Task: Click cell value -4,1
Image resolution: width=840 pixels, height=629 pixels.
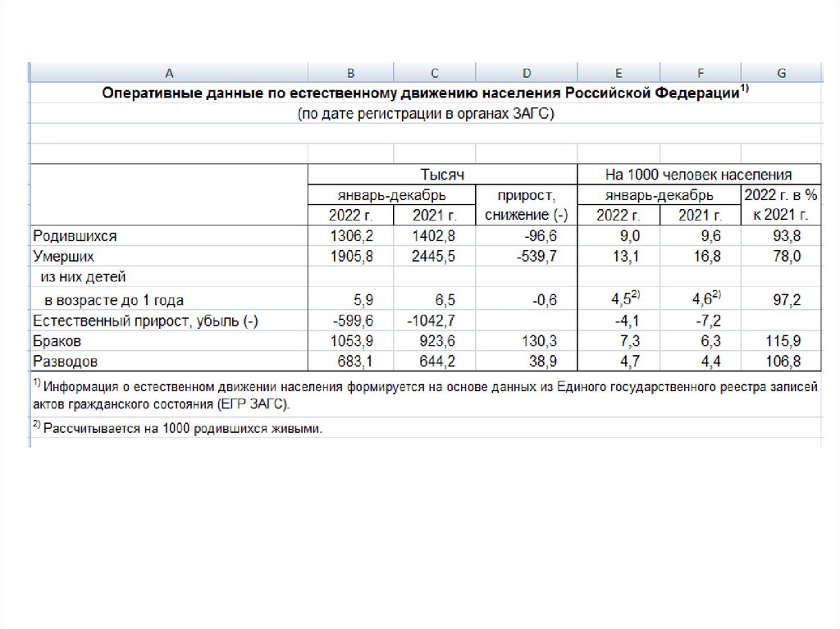Action: (x=627, y=321)
